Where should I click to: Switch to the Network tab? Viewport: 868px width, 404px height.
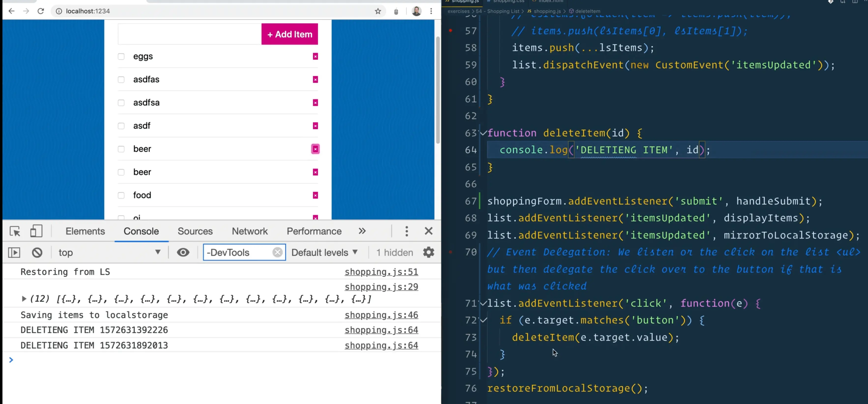(249, 231)
